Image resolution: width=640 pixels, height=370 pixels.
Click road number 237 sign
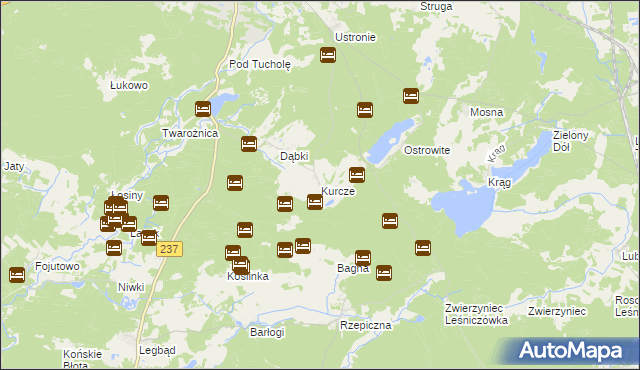169,249
